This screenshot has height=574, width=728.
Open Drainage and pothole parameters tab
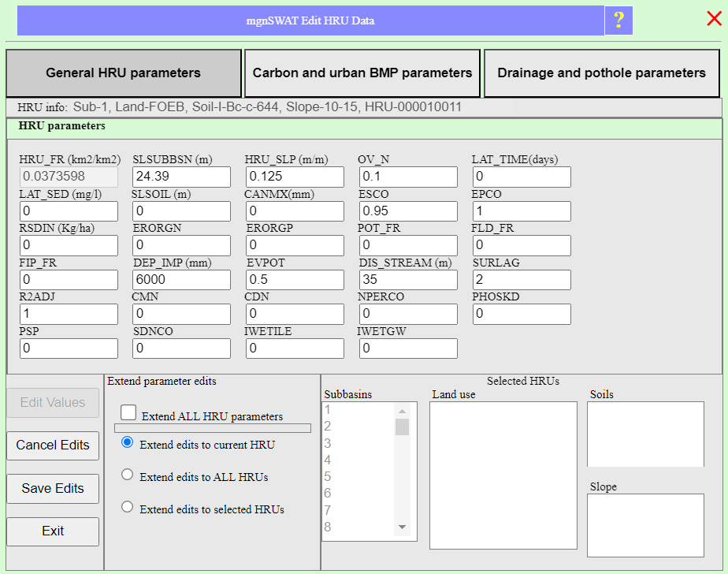[602, 73]
